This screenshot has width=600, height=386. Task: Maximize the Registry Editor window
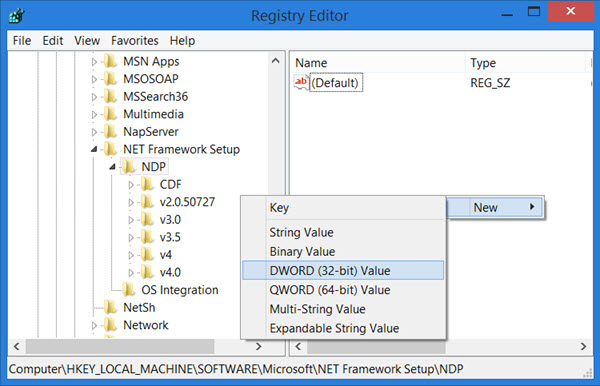pyautogui.click(x=534, y=12)
